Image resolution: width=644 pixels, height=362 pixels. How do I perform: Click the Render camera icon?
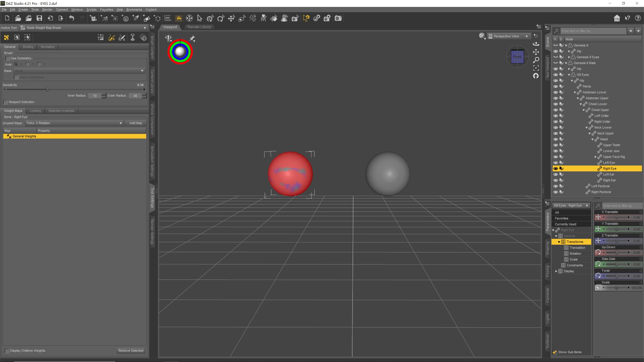pyautogui.click(x=338, y=18)
